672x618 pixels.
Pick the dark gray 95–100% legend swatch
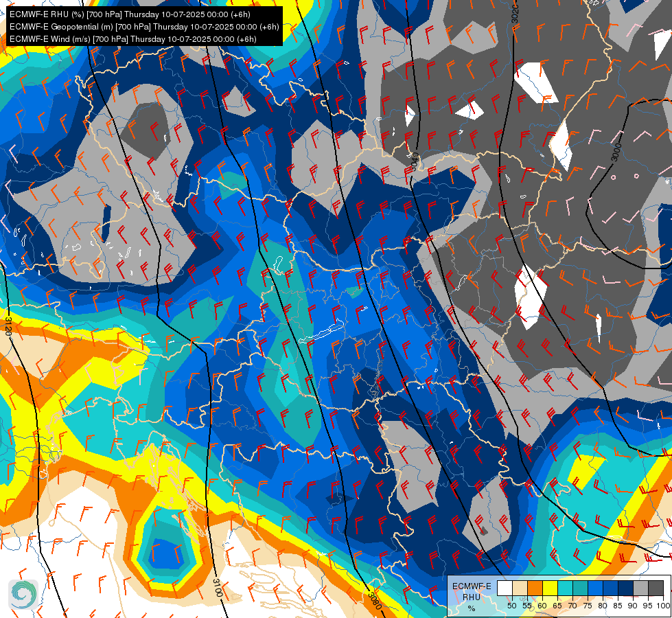click(x=656, y=588)
